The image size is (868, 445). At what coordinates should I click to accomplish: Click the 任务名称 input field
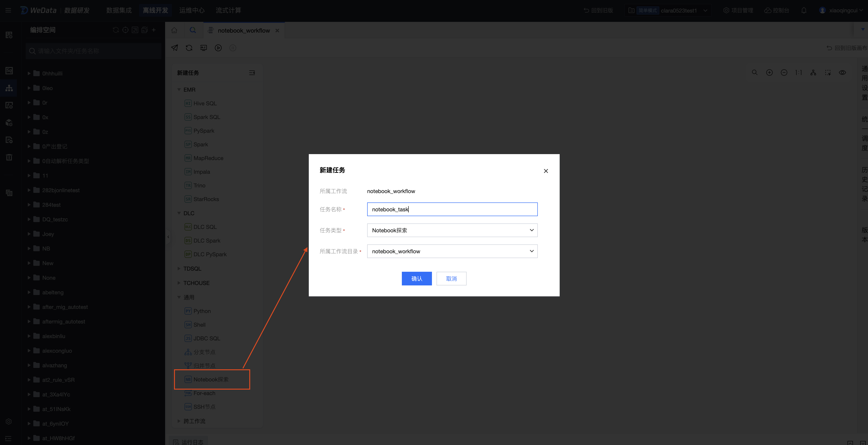tap(452, 209)
